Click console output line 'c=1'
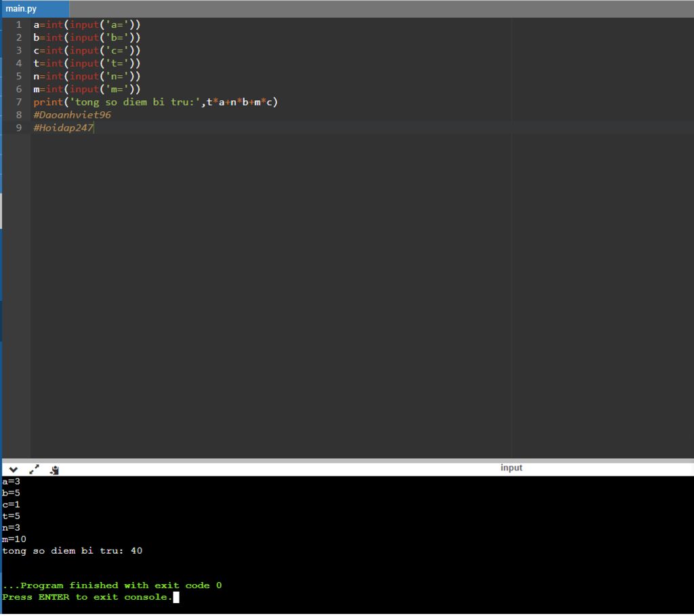This screenshot has width=694, height=616. click(11, 504)
